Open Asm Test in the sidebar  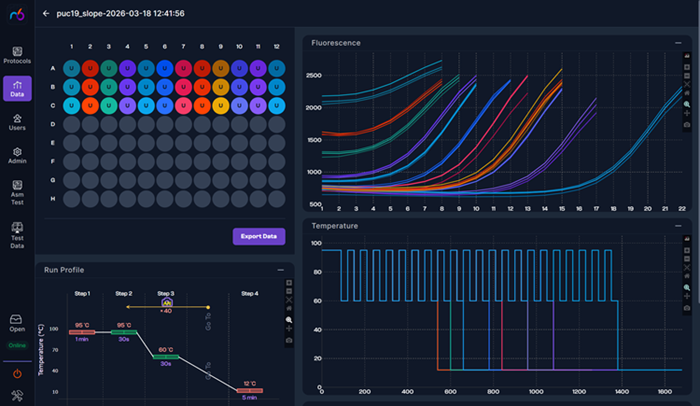point(17,193)
